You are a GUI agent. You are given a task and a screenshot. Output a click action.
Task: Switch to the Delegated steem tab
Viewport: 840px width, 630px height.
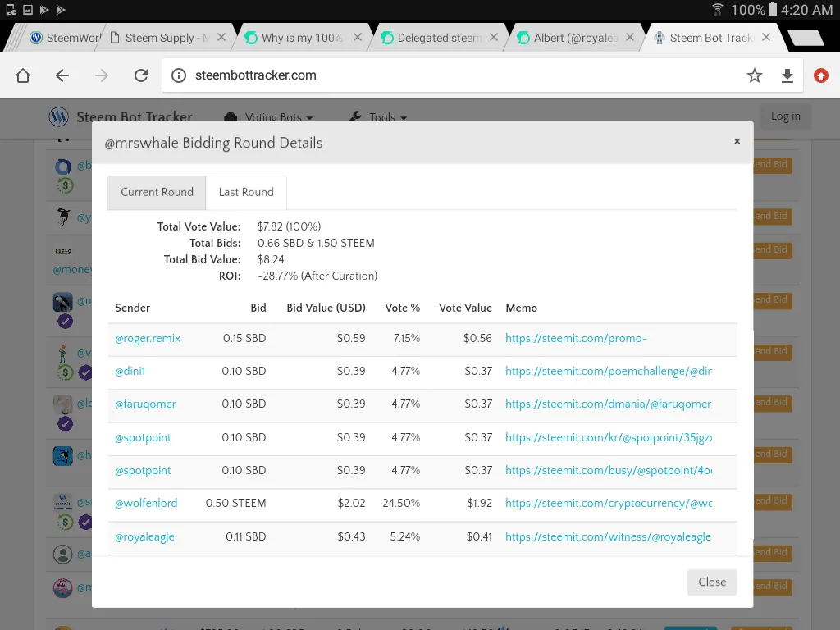coord(438,38)
